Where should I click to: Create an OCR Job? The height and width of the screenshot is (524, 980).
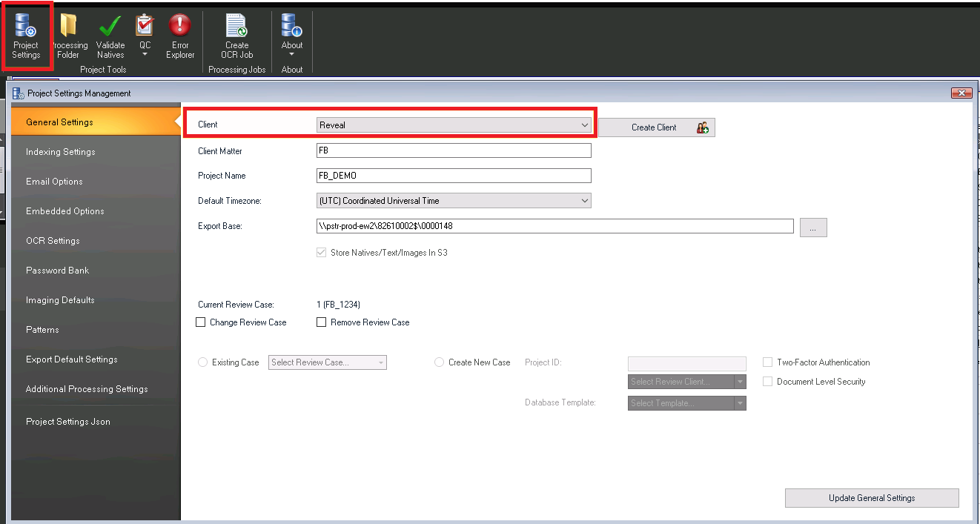coord(237,37)
